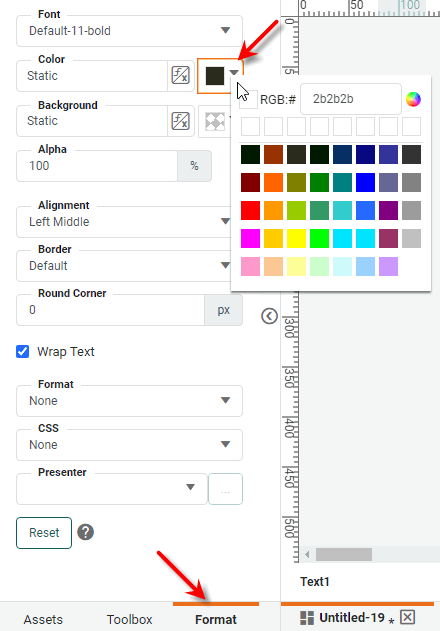The image size is (440, 631).
Task: Click the left scroll arrow under the canvas
Action: 307,555
